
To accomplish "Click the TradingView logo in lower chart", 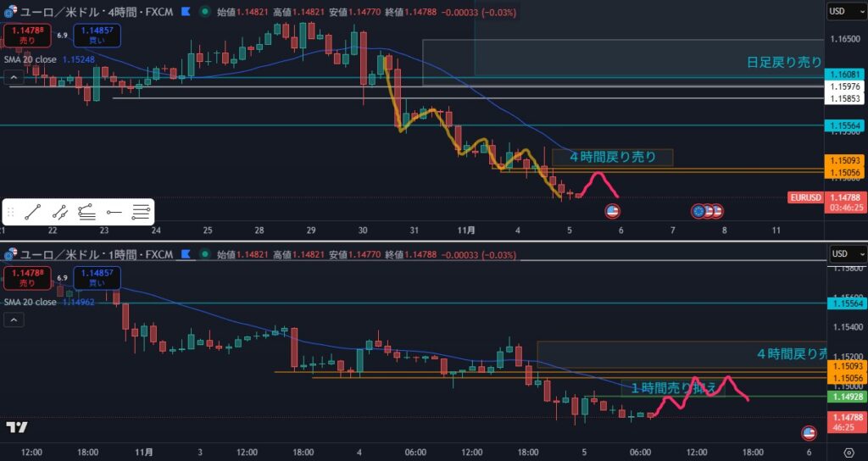I will (x=17, y=426).
